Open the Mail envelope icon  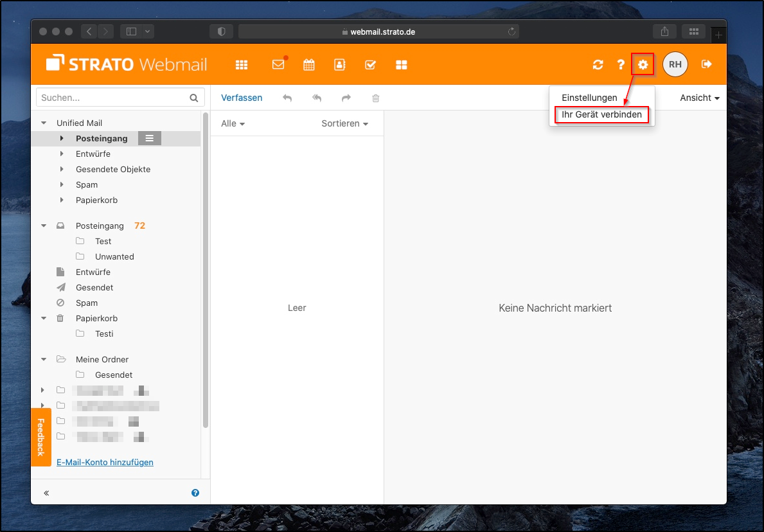click(x=278, y=65)
